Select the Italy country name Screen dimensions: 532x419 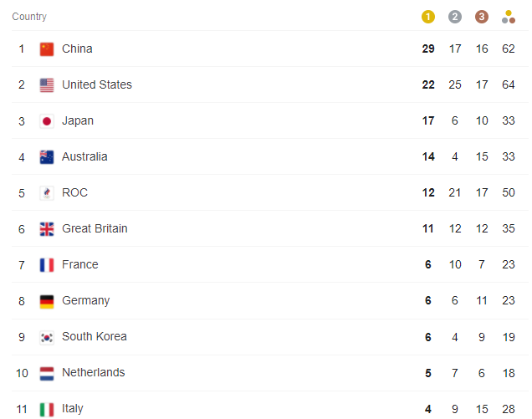tap(72, 408)
